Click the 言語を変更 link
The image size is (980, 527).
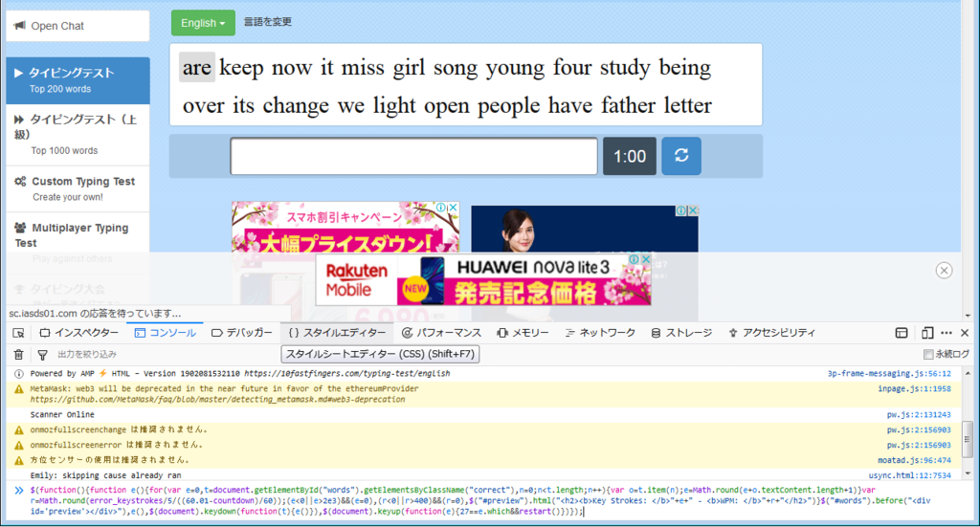pyautogui.click(x=268, y=22)
